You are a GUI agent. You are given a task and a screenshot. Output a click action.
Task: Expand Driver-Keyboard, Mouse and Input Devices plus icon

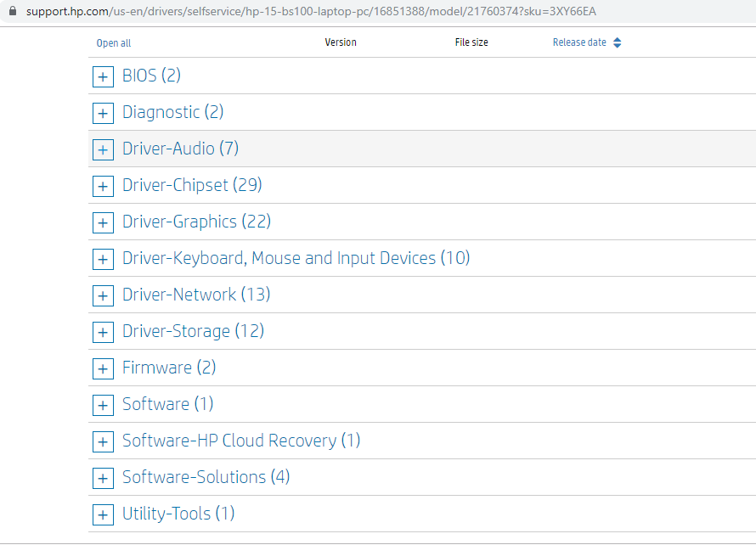point(103,259)
